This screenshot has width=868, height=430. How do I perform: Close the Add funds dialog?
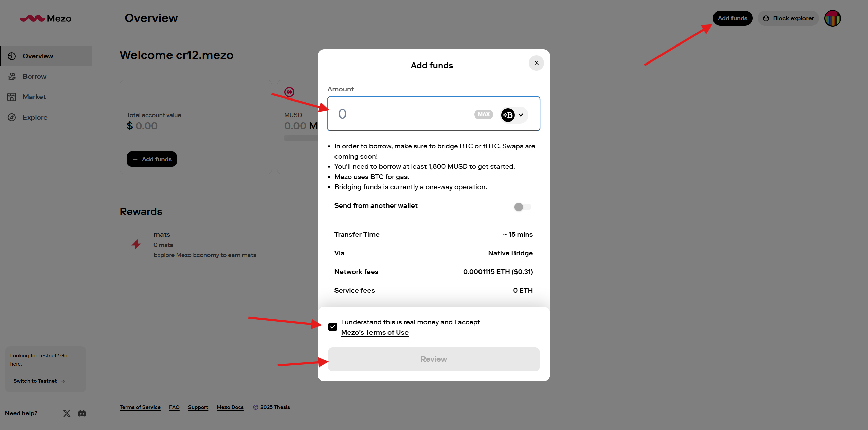[x=536, y=63]
